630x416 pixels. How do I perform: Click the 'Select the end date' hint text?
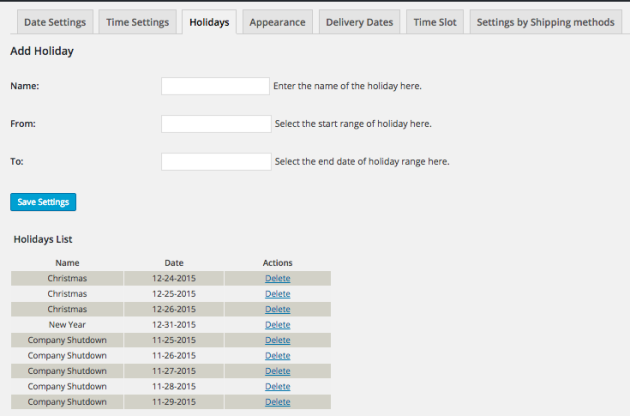pos(362,162)
